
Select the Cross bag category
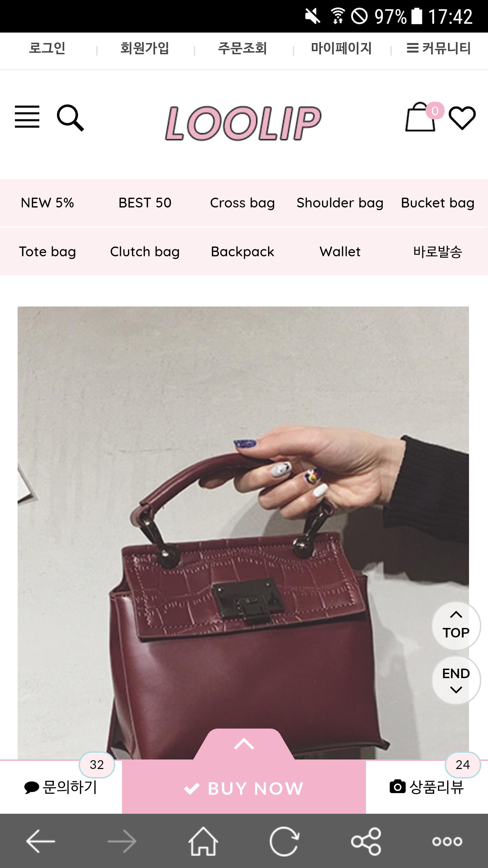pyautogui.click(x=242, y=203)
